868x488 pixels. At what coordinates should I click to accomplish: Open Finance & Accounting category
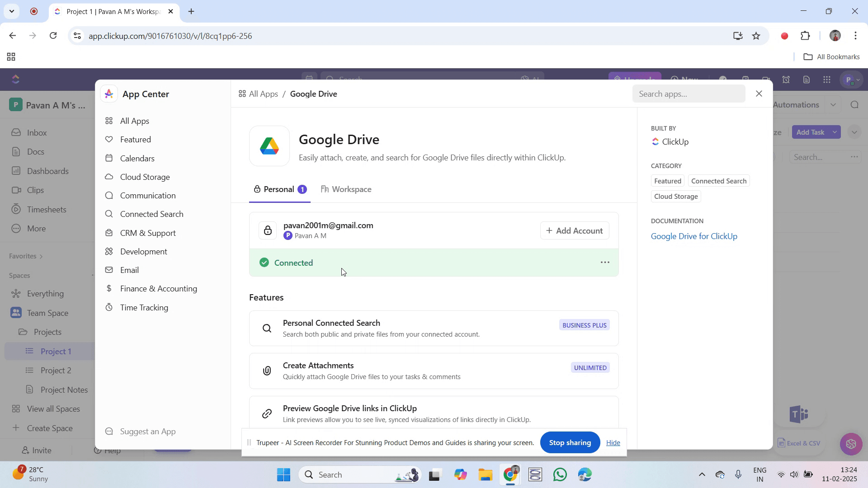point(158,289)
